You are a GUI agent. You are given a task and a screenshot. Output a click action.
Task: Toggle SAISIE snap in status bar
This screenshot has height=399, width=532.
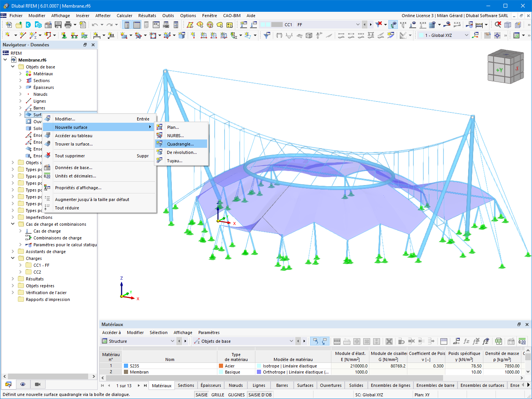click(201, 395)
